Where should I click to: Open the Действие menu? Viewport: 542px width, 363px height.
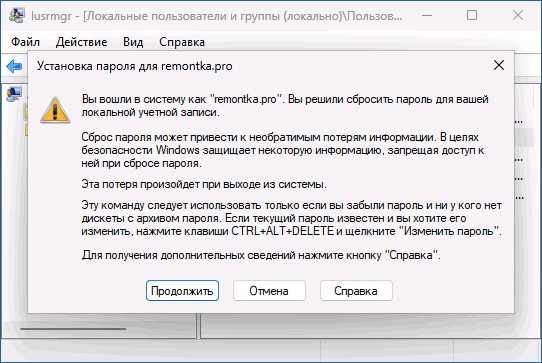[x=82, y=42]
